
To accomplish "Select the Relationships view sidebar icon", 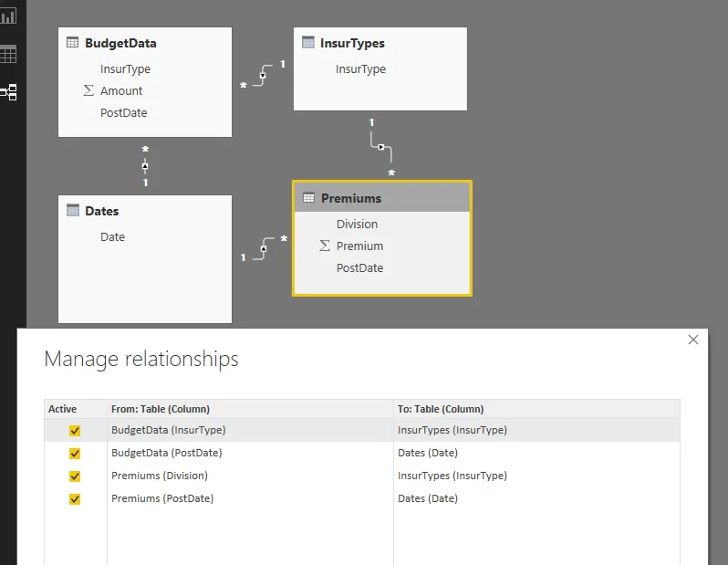I will 8,92.
